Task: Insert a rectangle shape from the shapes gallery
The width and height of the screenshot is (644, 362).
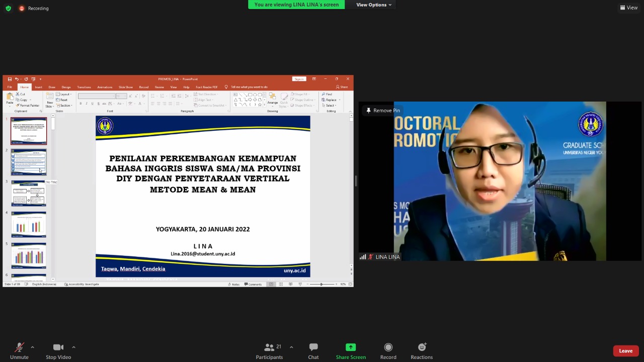Action: click(249, 95)
